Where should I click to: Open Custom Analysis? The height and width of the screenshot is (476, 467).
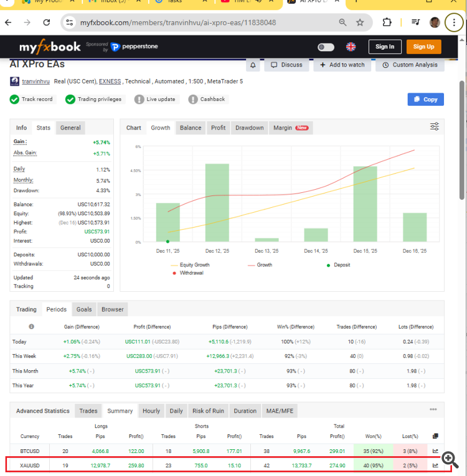410,65
